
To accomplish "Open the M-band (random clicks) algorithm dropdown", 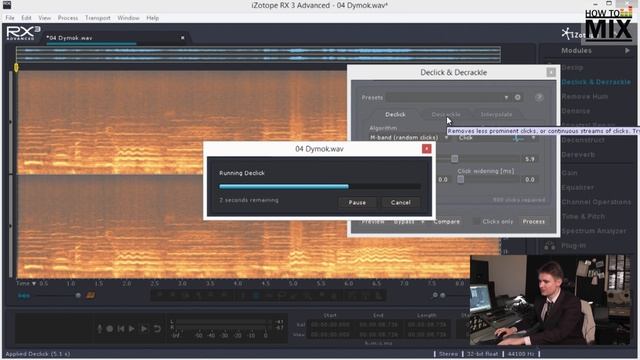I will point(409,138).
